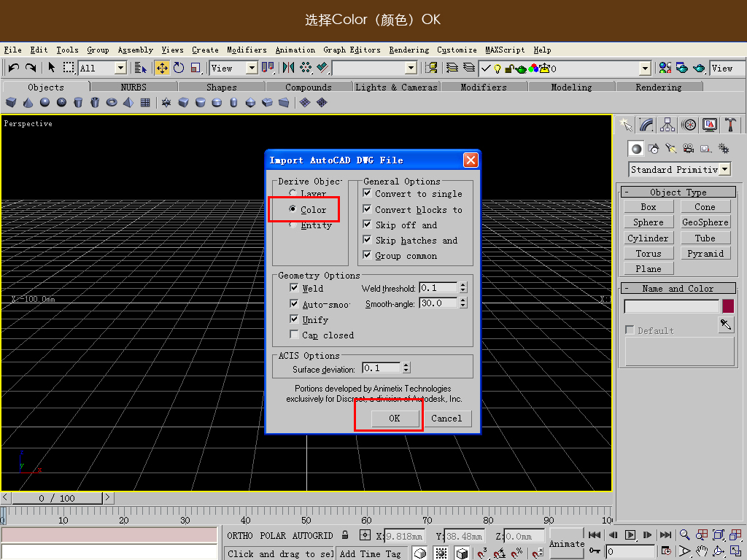Click the Undo arrow in the main toolbar
This screenshot has height=560, width=747.
pos(14,68)
